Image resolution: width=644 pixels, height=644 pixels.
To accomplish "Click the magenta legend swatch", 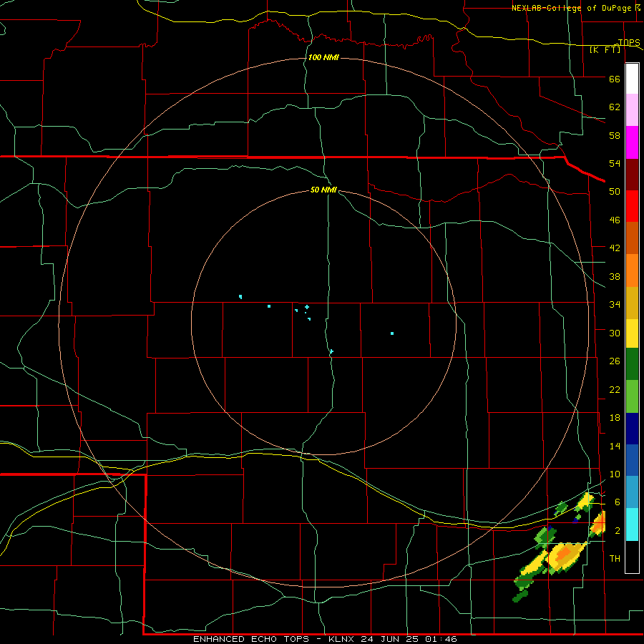I will coord(632,142).
